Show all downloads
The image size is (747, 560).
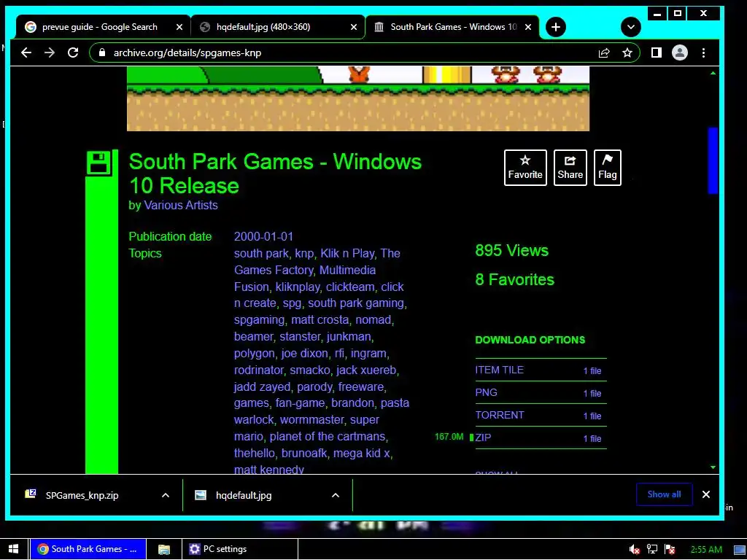pyautogui.click(x=664, y=494)
